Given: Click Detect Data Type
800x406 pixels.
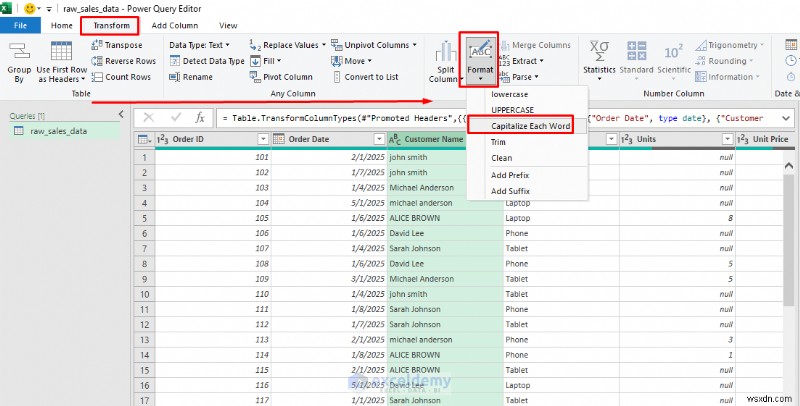Looking at the screenshot, I should coord(207,61).
